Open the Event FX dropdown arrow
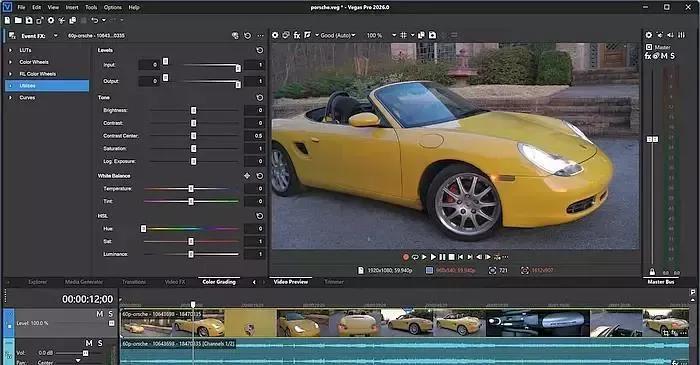The height and width of the screenshot is (365, 700). [55, 36]
